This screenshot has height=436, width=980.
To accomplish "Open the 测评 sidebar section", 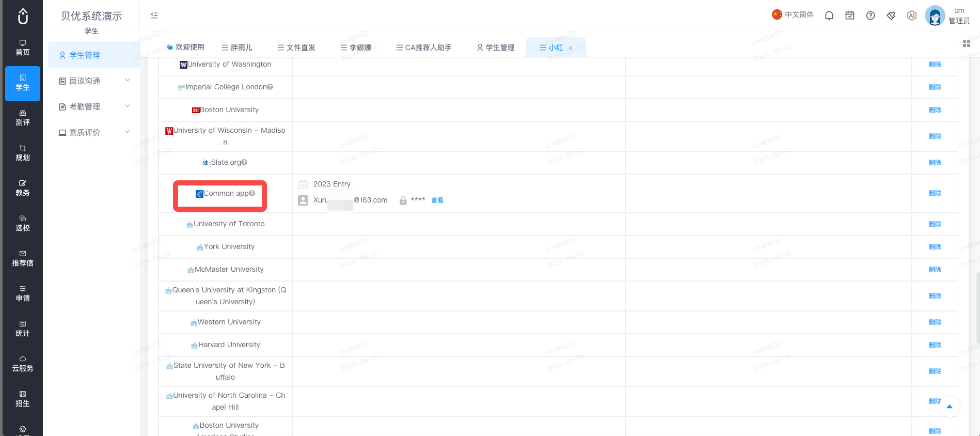I will (x=23, y=118).
